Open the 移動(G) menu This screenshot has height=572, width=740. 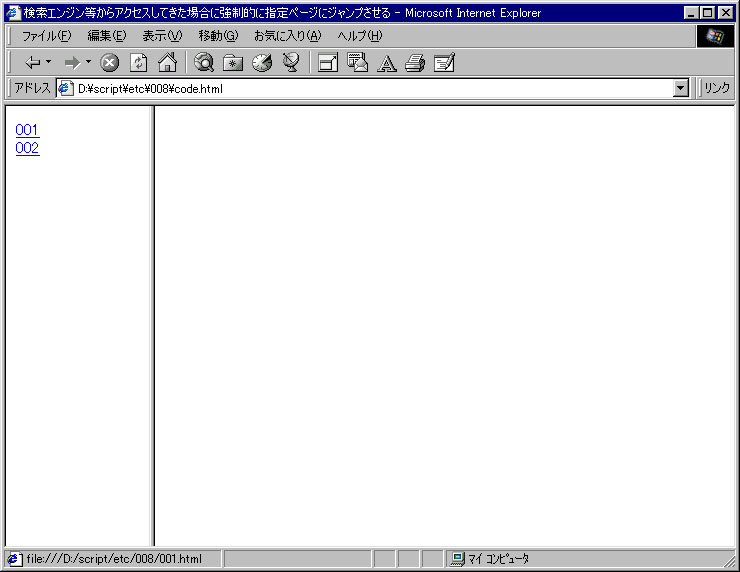218,36
